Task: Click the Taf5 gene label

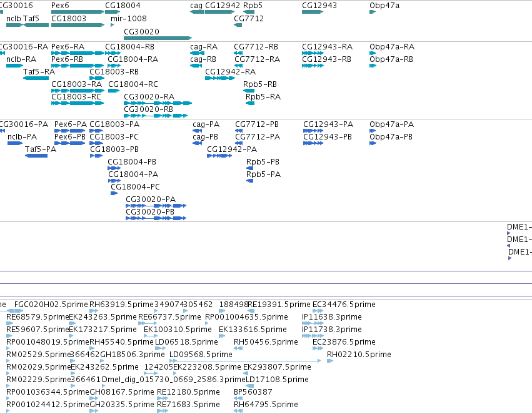Action: click(31, 18)
